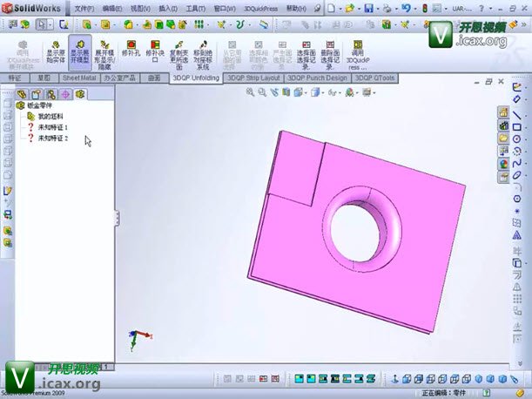Click the Rectangle sketch tool on right toolbar
532x399 pixels.
516,127
